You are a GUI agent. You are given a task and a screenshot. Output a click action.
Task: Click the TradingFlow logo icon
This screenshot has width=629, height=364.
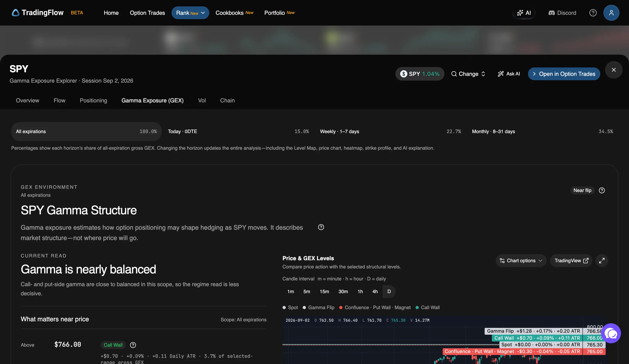tap(16, 13)
